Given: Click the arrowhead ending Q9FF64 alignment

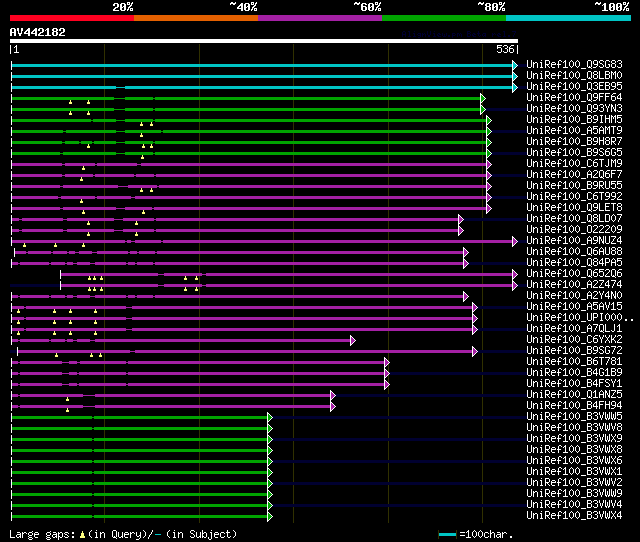Looking at the screenshot, I should click(x=483, y=98).
